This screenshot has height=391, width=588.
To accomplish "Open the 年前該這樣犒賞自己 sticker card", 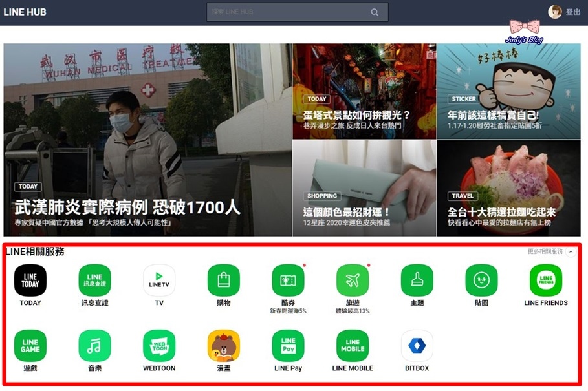I will click(509, 91).
